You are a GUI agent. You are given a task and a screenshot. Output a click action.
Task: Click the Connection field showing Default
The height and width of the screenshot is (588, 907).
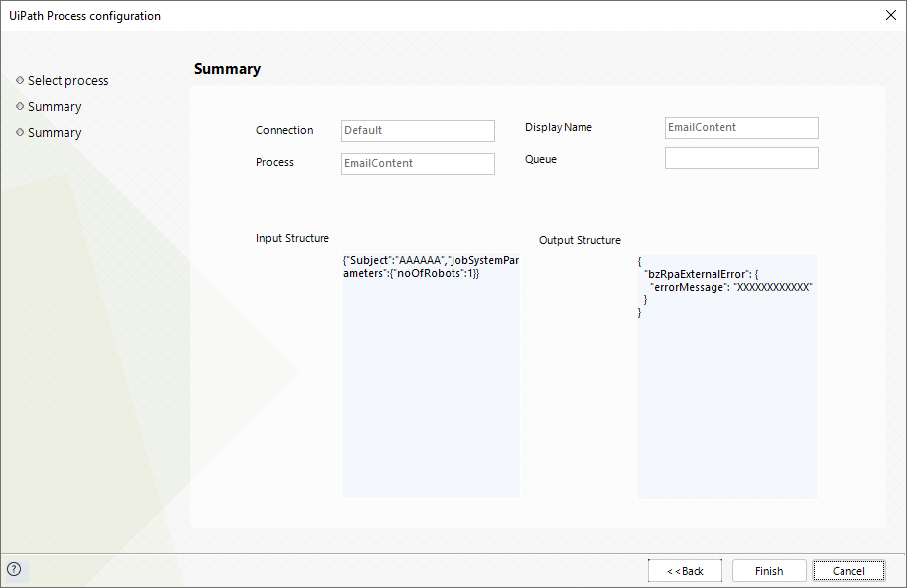(x=418, y=131)
